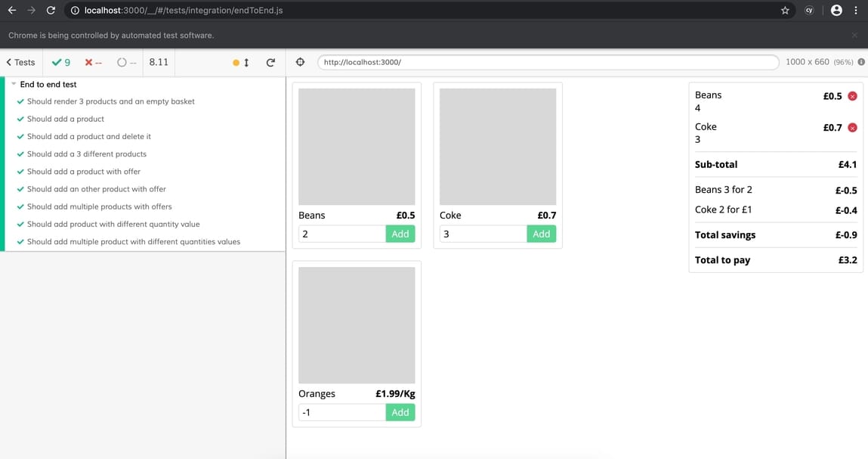This screenshot has width=868, height=459.
Task: Click the passed tests count 9
Action: (x=61, y=62)
